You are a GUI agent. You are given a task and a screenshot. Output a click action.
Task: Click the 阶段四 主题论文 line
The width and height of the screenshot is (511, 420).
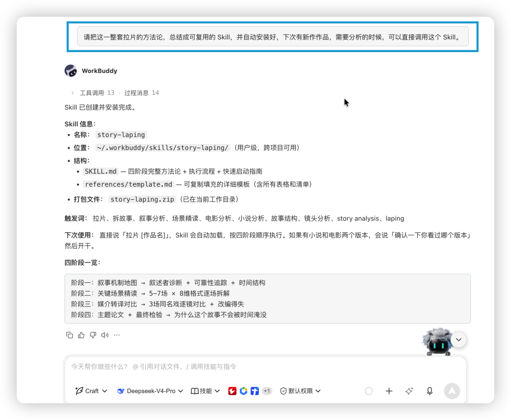pos(169,315)
